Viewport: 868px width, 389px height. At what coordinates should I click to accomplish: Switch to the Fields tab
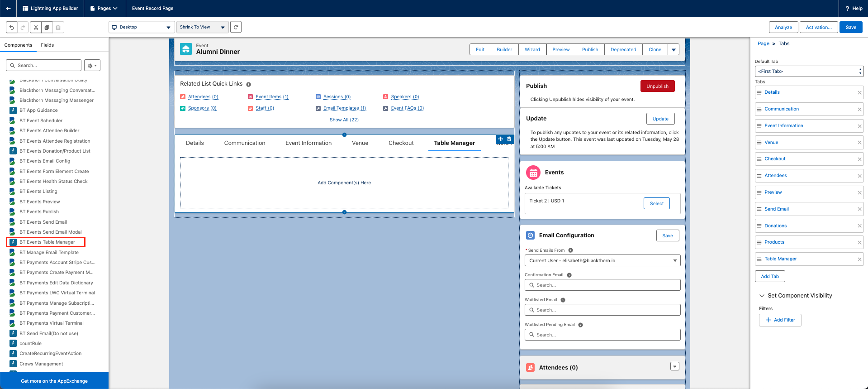(x=47, y=45)
